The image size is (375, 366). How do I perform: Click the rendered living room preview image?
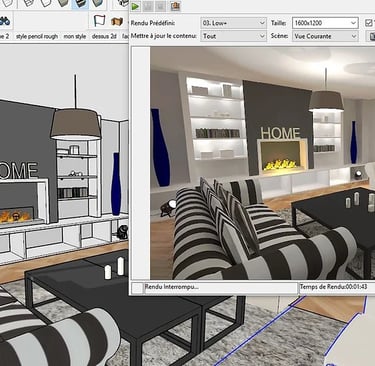[263, 163]
